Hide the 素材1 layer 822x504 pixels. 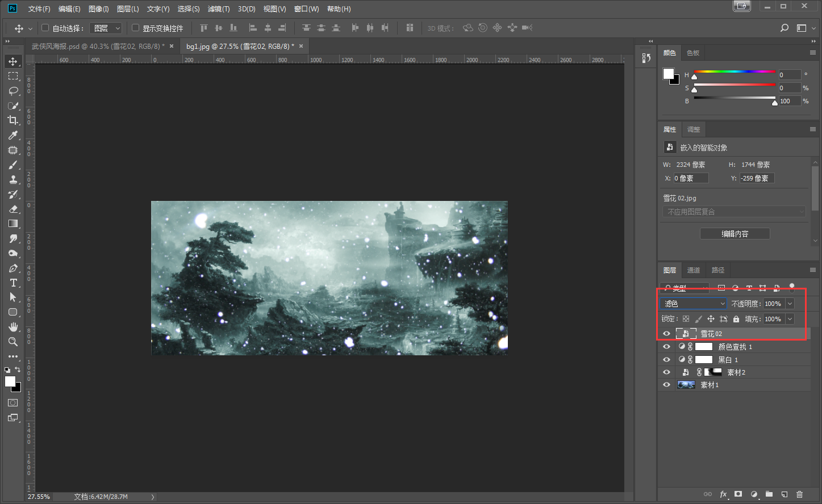click(666, 385)
